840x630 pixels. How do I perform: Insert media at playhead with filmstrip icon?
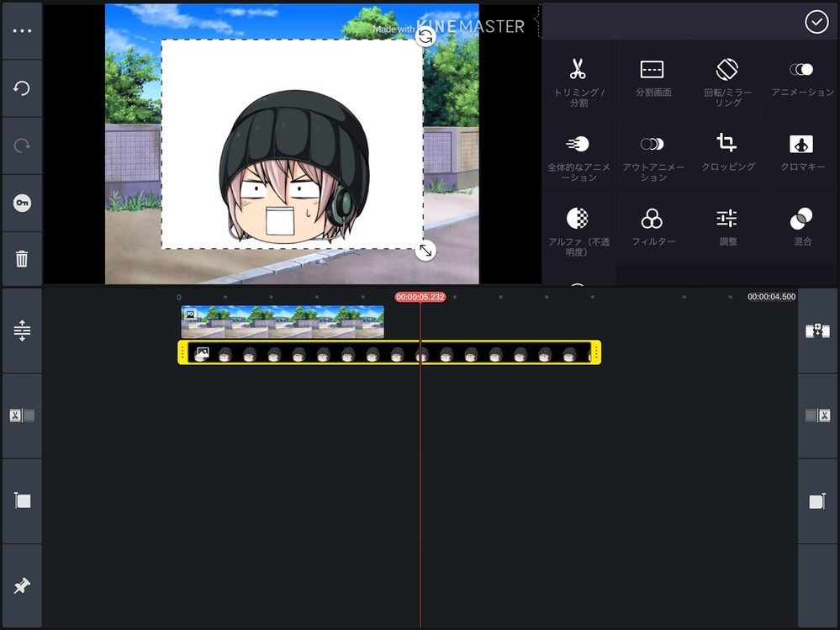click(x=816, y=330)
